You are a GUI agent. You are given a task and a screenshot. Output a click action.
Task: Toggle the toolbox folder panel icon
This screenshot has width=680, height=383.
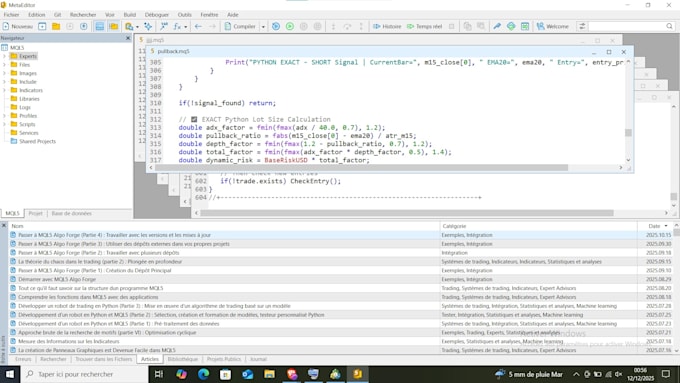(114, 26)
